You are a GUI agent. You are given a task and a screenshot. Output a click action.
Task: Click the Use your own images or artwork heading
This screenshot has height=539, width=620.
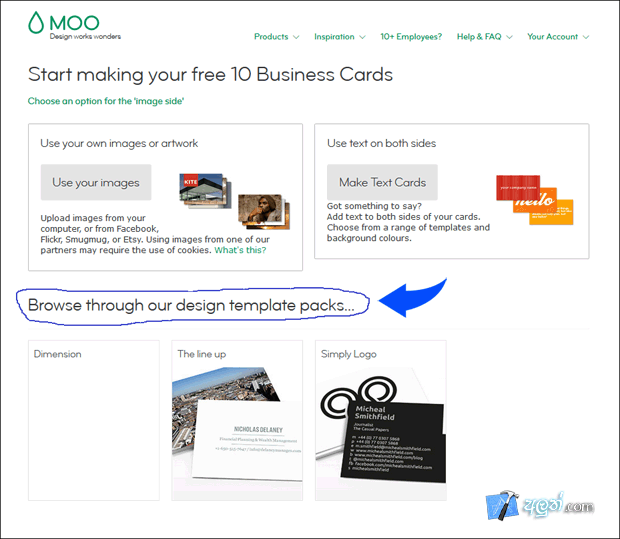pos(119,143)
